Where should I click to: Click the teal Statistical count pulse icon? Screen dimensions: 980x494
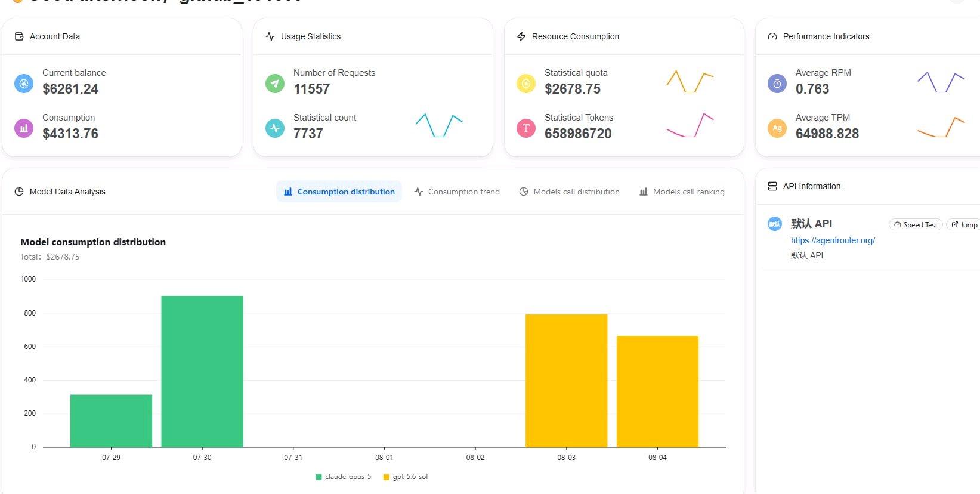click(x=275, y=128)
